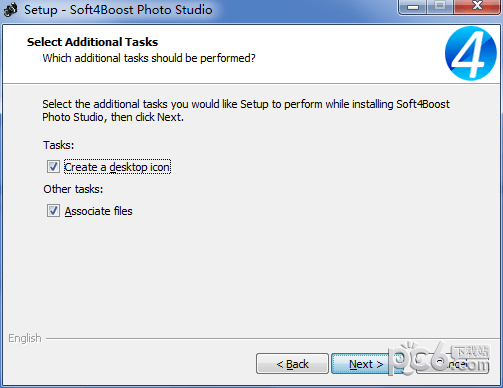This screenshot has width=503, height=388.
Task: Click the instruction paragraph mentioning Soft4Boost Photo Studio
Action: 246,111
